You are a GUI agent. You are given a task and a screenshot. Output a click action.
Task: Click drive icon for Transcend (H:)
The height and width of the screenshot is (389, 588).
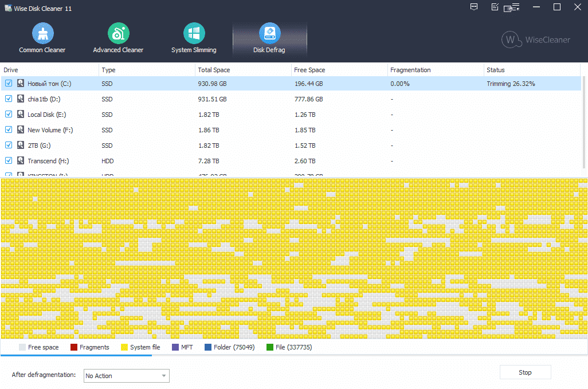pos(21,160)
